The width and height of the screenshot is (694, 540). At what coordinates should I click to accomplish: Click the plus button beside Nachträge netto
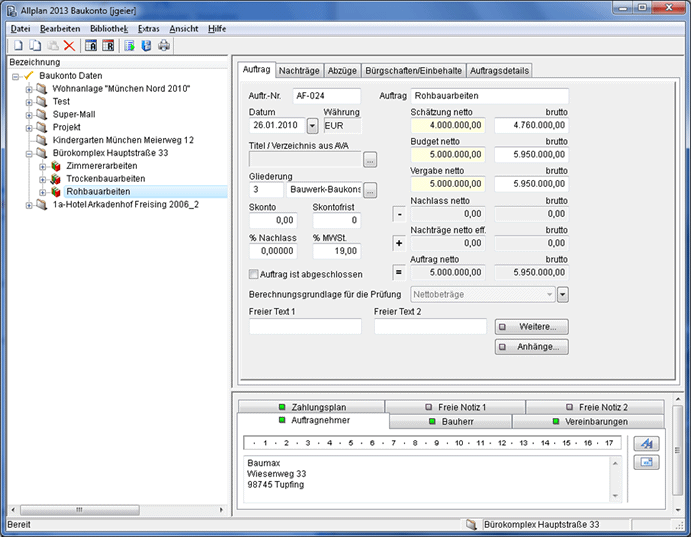[399, 243]
